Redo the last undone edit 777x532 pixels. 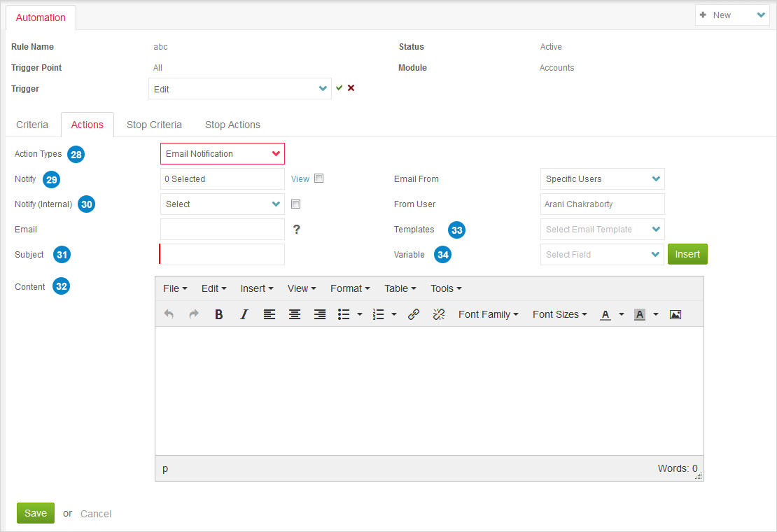194,314
